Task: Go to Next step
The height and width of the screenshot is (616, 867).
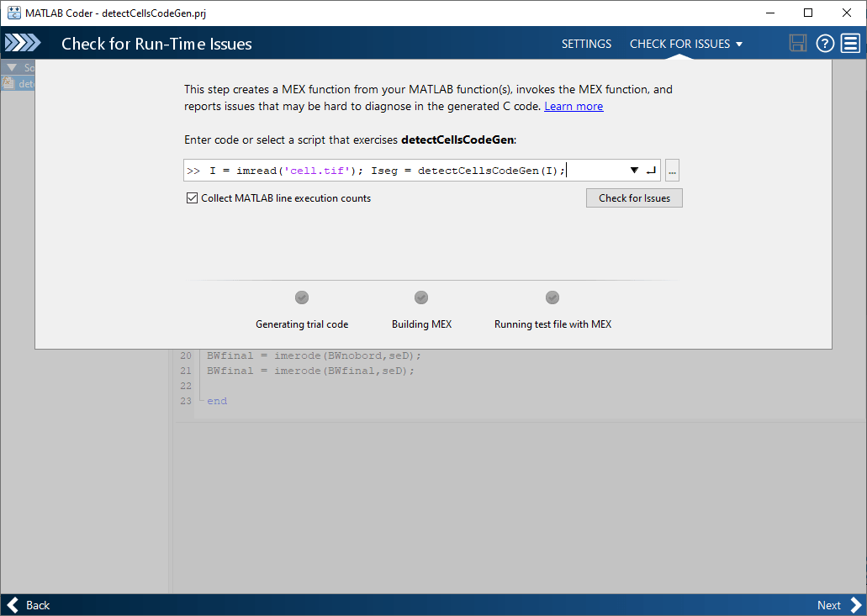Action: 838,605
